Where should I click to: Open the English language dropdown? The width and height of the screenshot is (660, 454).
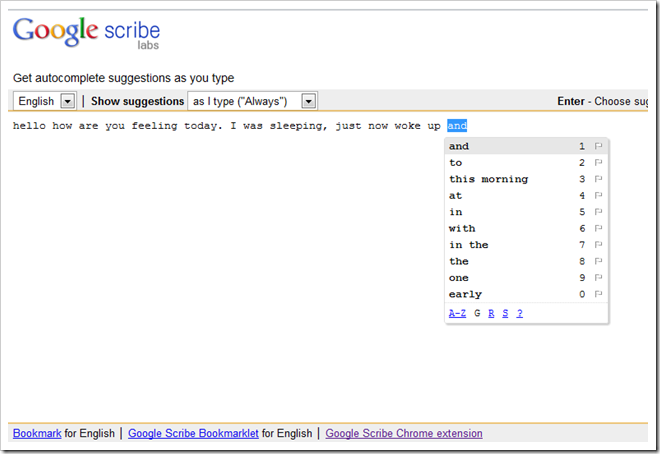45,101
